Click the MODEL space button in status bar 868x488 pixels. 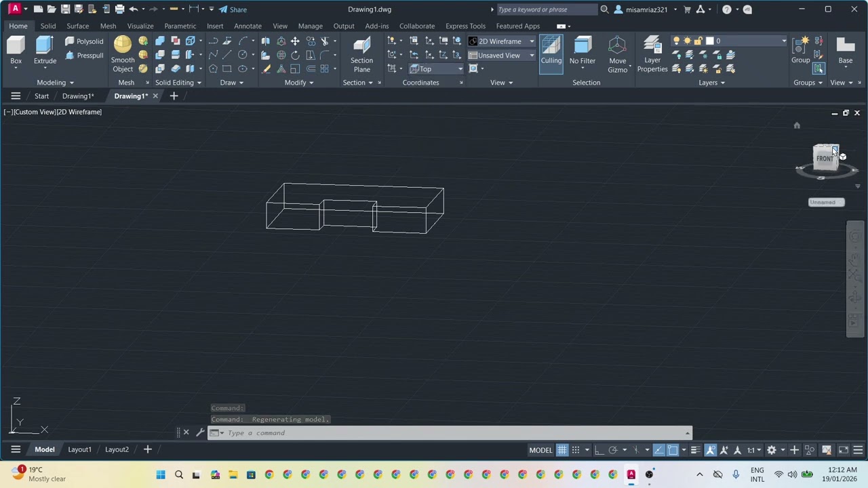(x=540, y=450)
